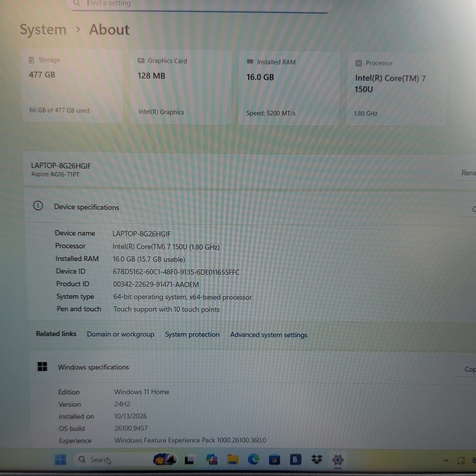Click the Installed on date 10/13/2026
The image size is (476, 476).
coord(131,416)
